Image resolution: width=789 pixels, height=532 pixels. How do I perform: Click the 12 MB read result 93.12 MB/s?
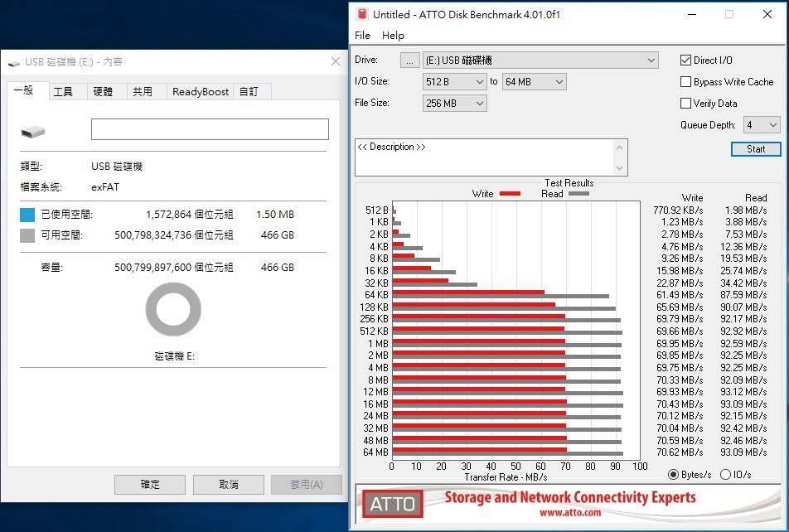pyautogui.click(x=743, y=392)
